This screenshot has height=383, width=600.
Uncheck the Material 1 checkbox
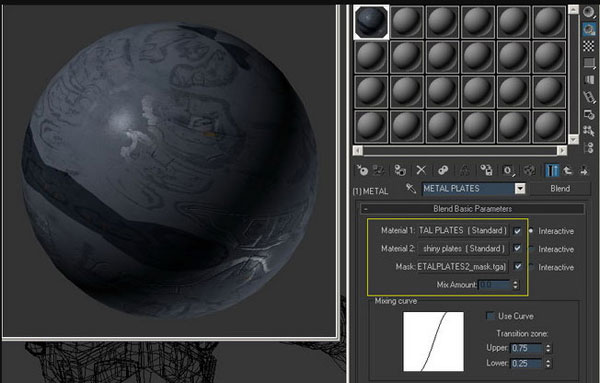coord(517,231)
